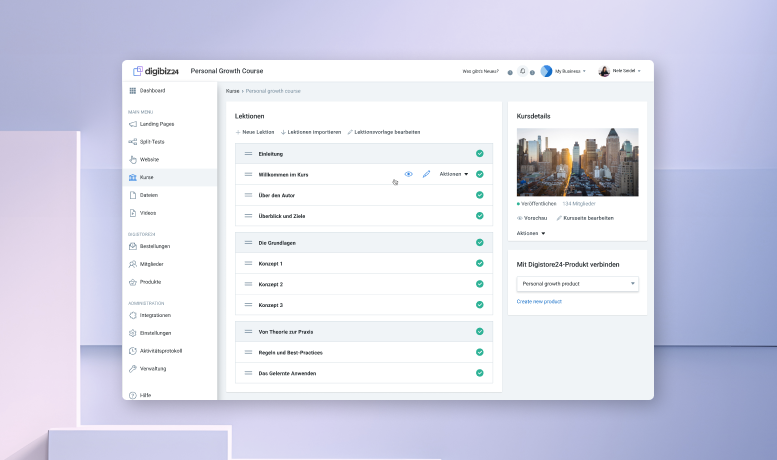The height and width of the screenshot is (460, 777).
Task: Click the pencil edit icon on Willkommen im Kurs
Action: [426, 174]
